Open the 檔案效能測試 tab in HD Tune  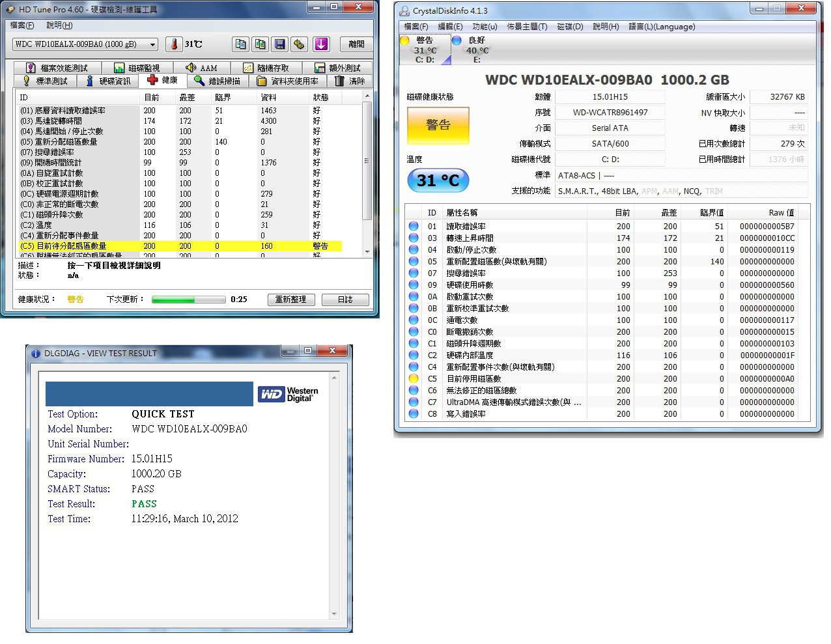click(x=57, y=68)
